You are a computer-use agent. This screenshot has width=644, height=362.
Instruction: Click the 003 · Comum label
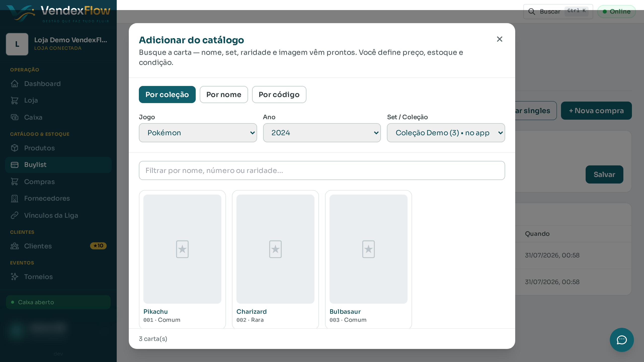(x=348, y=320)
